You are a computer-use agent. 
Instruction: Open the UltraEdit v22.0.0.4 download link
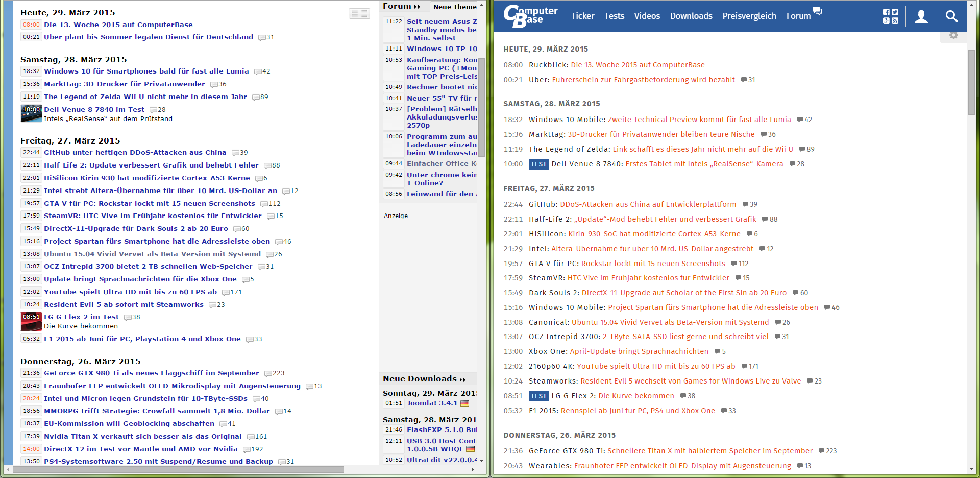[442, 460]
